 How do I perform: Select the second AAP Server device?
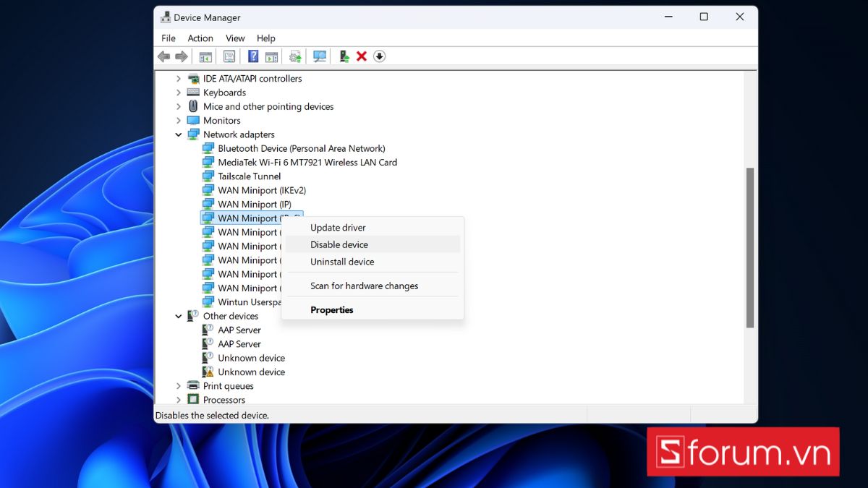239,343
